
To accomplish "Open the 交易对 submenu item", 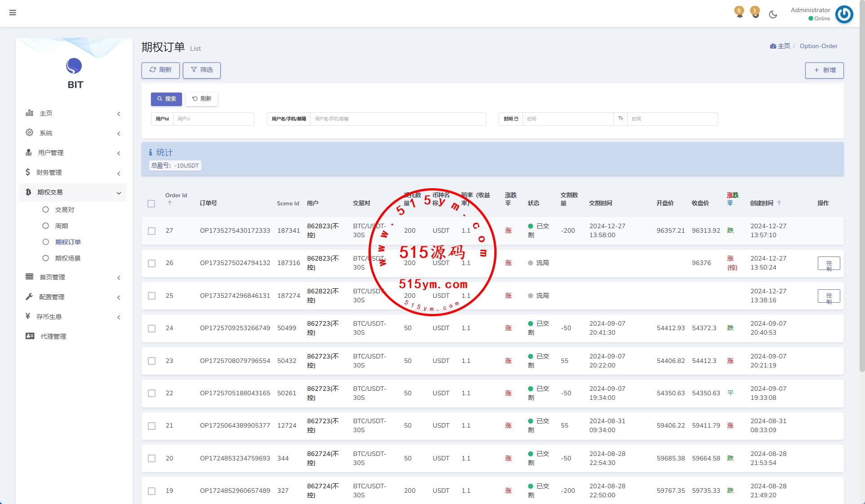I will [64, 210].
